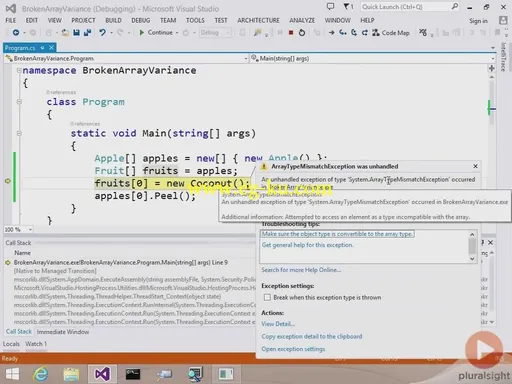
Task: Select the [Native to Managed Transition] stack row
Action: click(x=55, y=271)
